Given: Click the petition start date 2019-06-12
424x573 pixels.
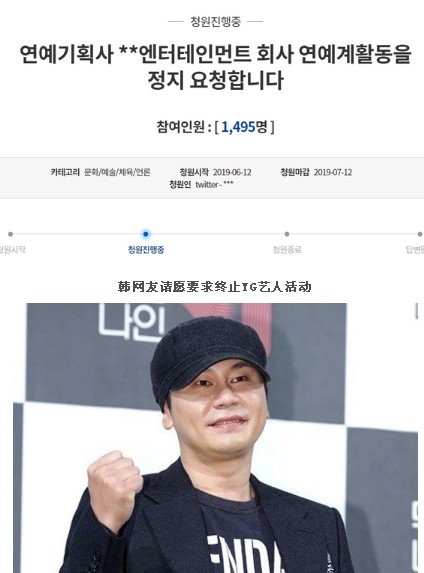Looking at the screenshot, I should coord(232,172).
